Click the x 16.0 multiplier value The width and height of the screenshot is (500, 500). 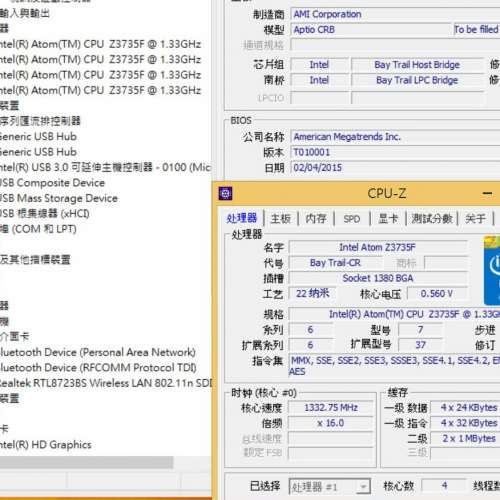tap(331, 423)
